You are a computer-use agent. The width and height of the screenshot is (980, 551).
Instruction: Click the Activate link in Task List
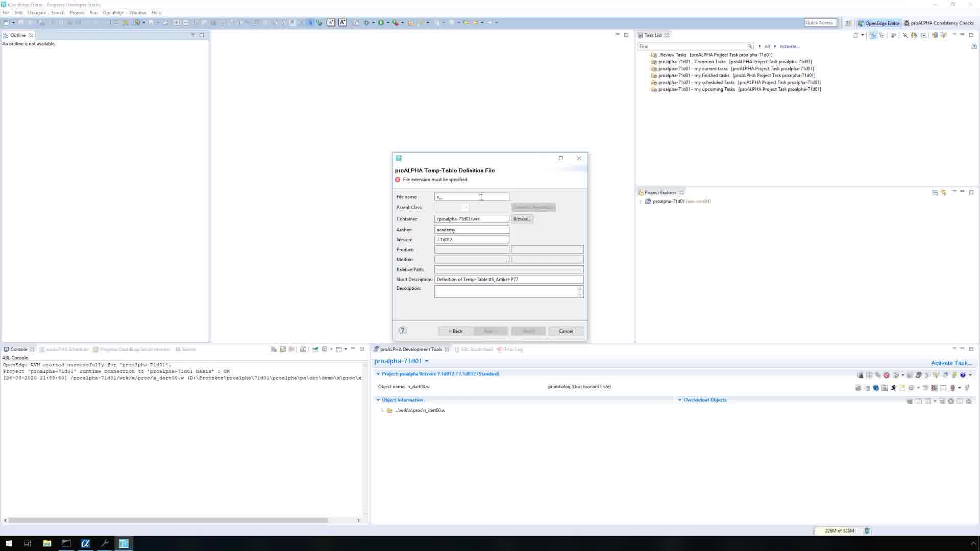[790, 46]
